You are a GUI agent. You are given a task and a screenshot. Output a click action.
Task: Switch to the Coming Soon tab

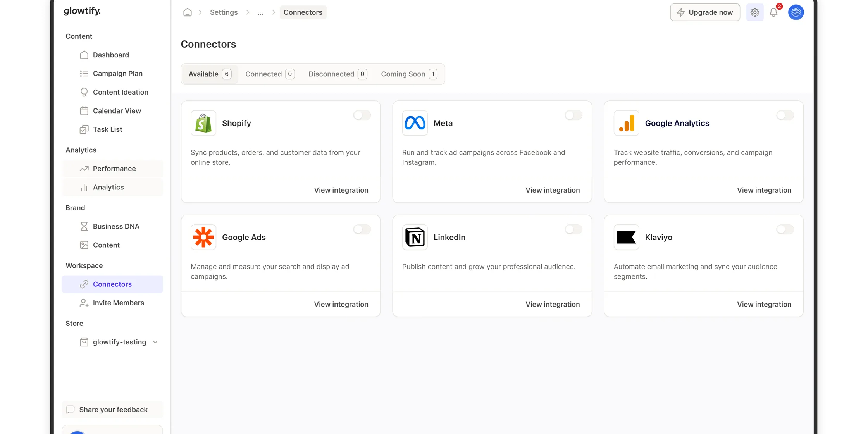click(409, 74)
